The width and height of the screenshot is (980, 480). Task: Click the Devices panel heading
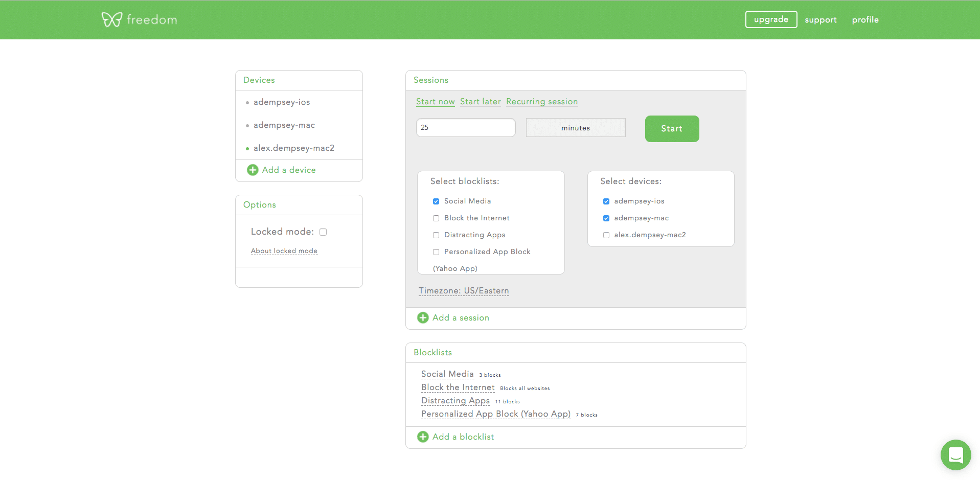(259, 80)
